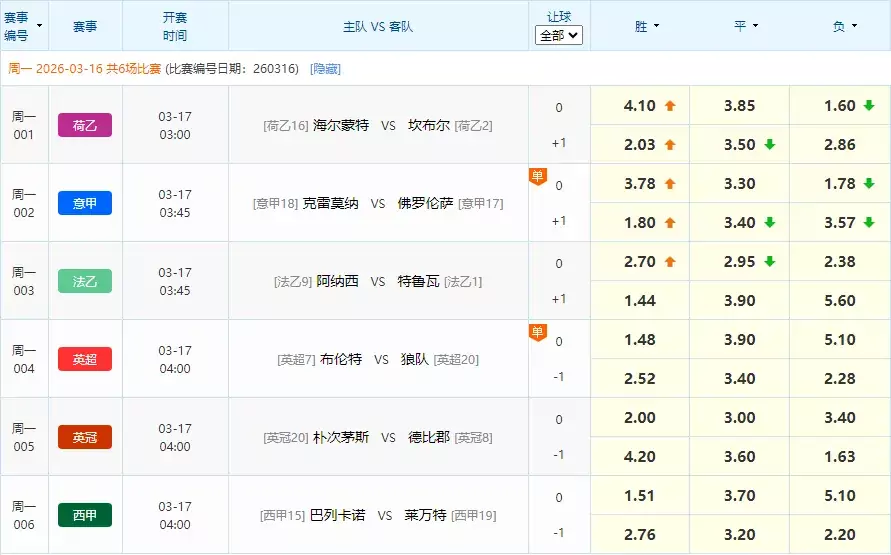Viewport: 891px width, 555px height.
Task: Select draw odds 3.70 for 巴列卡诺 match
Action: pos(739,495)
